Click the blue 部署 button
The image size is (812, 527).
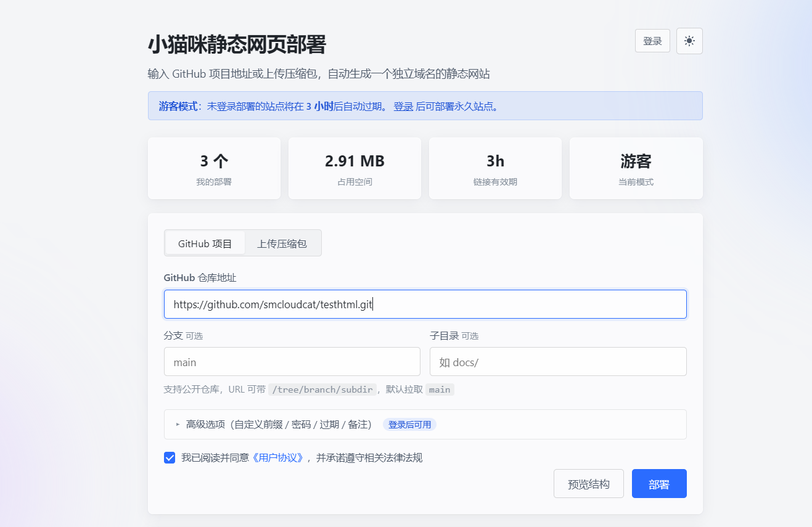click(659, 484)
